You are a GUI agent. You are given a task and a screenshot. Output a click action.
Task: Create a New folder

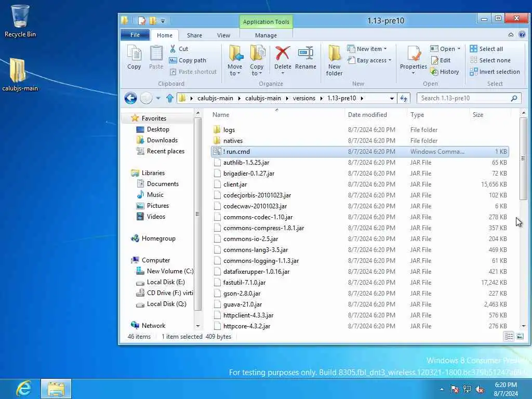(334, 60)
